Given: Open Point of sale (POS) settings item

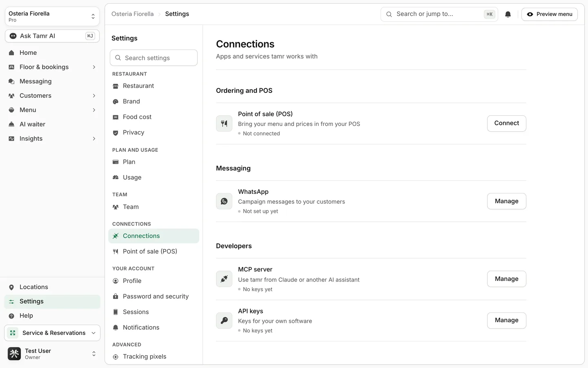Looking at the screenshot, I should (x=154, y=251).
